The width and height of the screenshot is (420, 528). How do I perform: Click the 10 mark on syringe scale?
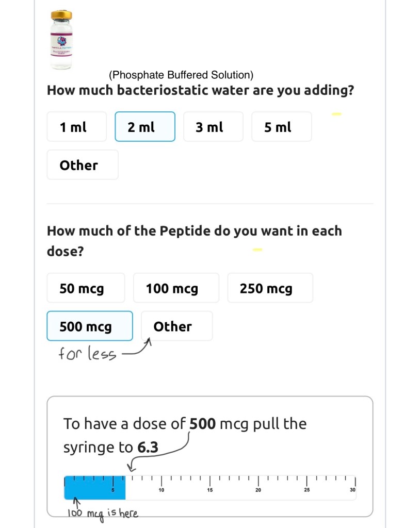(161, 489)
